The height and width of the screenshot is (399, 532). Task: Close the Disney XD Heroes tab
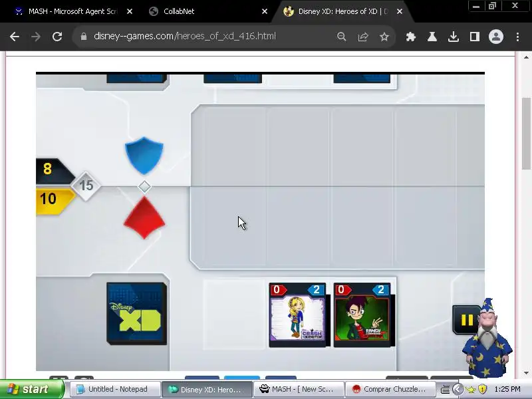(x=400, y=11)
